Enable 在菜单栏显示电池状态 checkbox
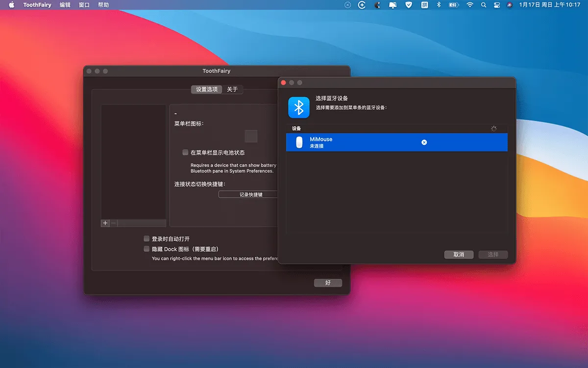The width and height of the screenshot is (588, 368). pyautogui.click(x=185, y=153)
